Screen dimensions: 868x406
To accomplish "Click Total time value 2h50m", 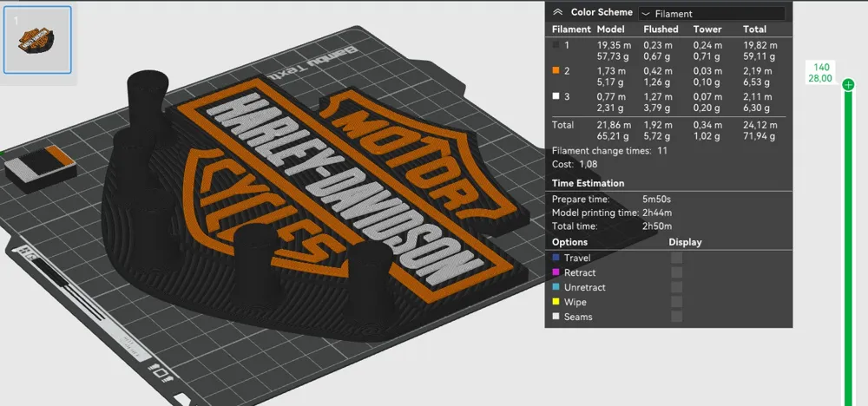I will [x=657, y=226].
